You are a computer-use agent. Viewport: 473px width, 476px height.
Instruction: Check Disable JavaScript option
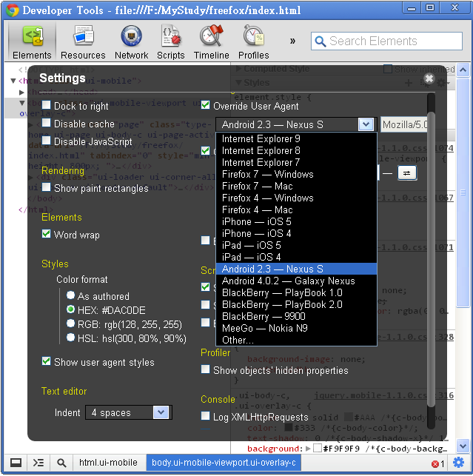click(46, 140)
